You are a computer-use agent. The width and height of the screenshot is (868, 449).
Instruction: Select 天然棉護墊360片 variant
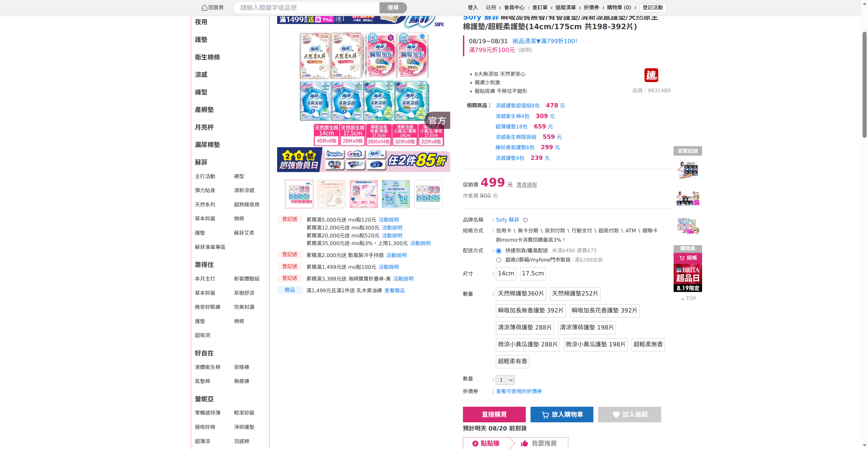tap(521, 294)
